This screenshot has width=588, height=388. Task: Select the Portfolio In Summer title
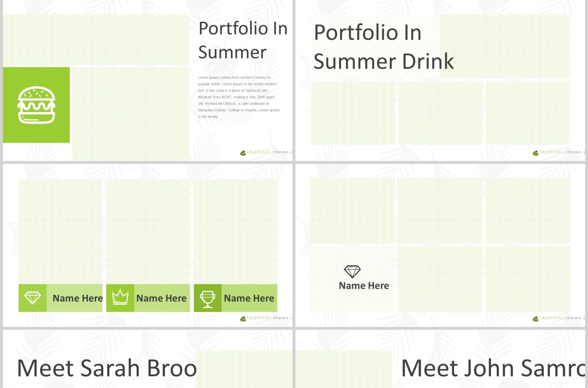pos(243,40)
